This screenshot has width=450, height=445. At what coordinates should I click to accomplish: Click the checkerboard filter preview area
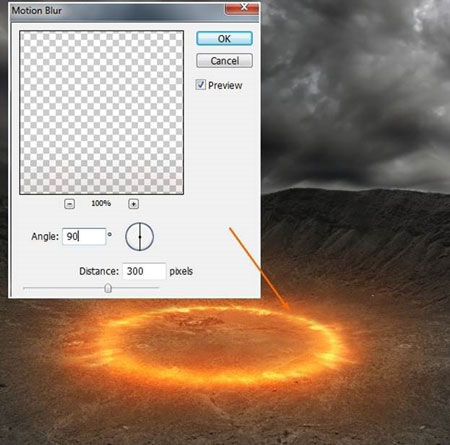pyautogui.click(x=101, y=112)
